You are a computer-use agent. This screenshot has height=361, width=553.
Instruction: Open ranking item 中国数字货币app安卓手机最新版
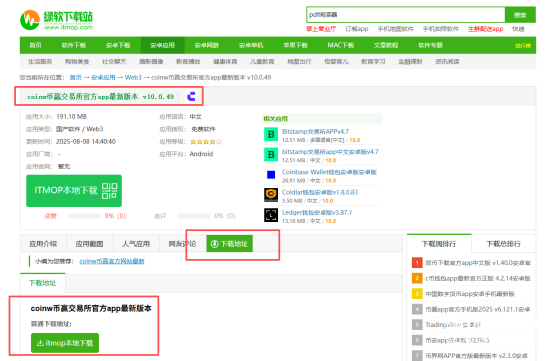pos(470,294)
